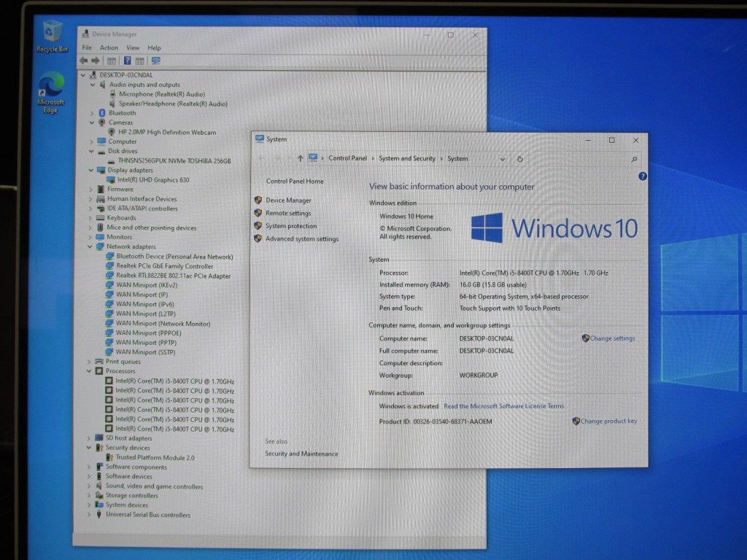The height and width of the screenshot is (560, 747).
Task: Open the Action menu in Device Manager
Action: click(109, 47)
